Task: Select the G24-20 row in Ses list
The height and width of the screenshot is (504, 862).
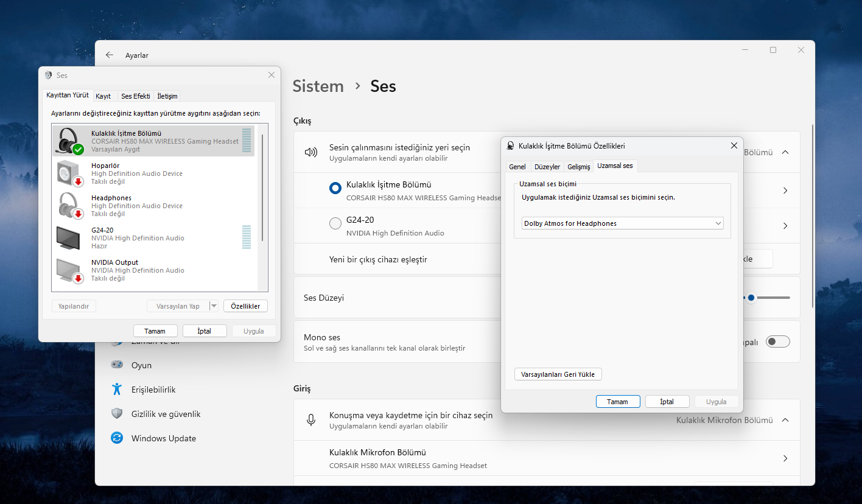Action: click(153, 238)
